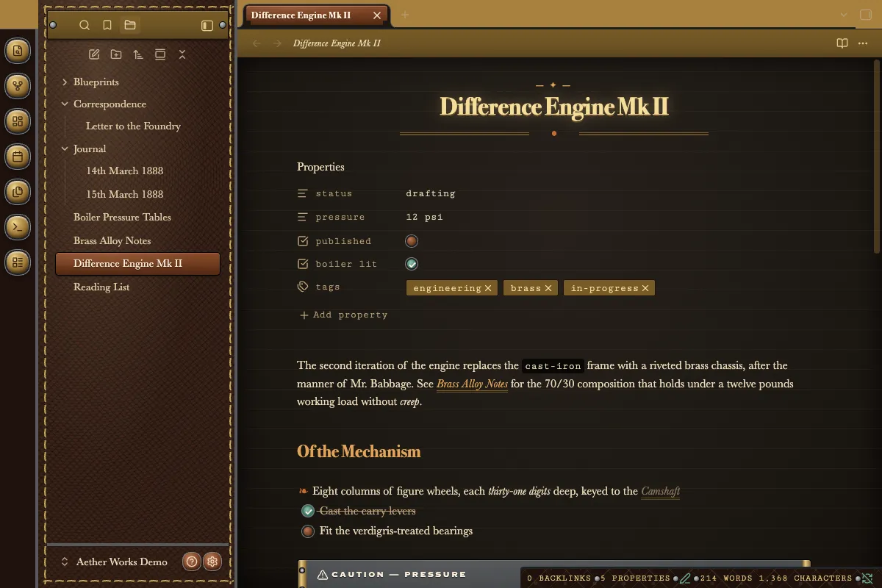
Task: Open the command palette ribbon icon
Action: 18,227
